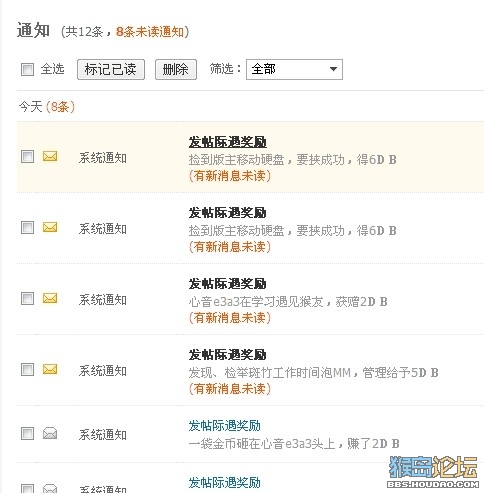The width and height of the screenshot is (484, 493).
Task: Click the dropdown arrow of 全部 filter
Action: (333, 69)
